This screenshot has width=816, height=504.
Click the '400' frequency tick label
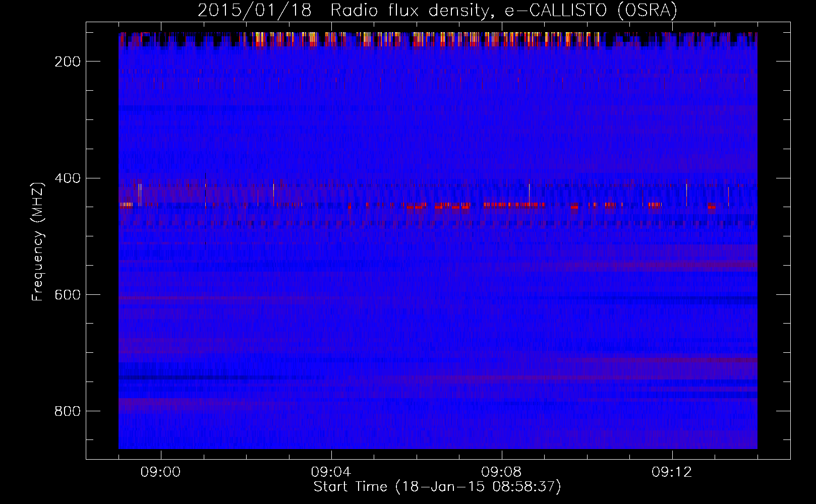[68, 178]
